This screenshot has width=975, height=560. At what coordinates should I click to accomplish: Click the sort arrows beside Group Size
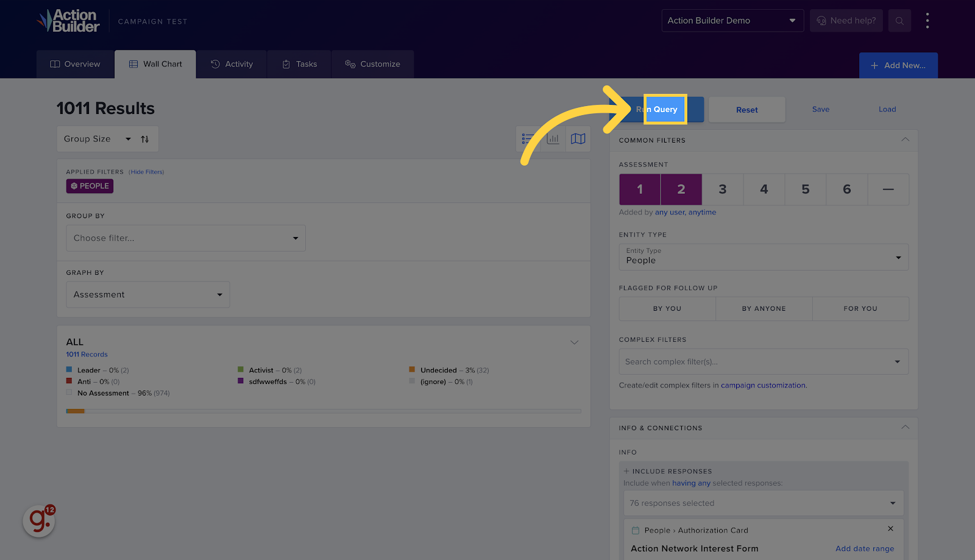145,139
